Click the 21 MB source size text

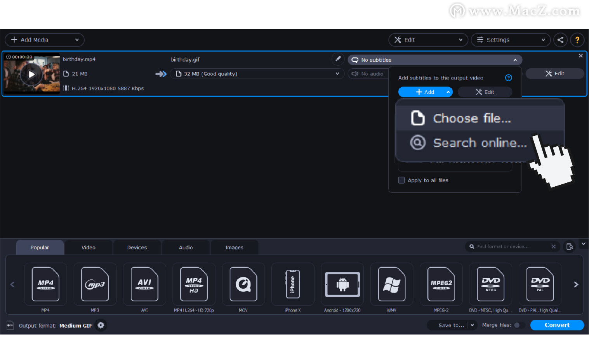point(80,74)
